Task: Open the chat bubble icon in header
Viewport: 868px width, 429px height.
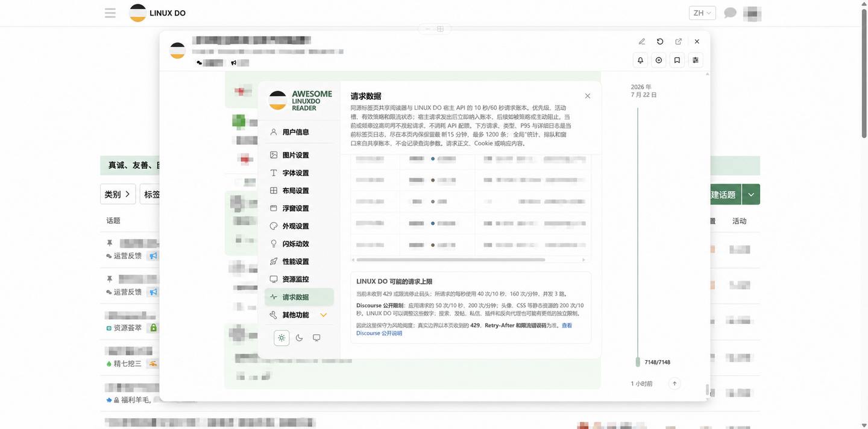Action: [x=730, y=13]
